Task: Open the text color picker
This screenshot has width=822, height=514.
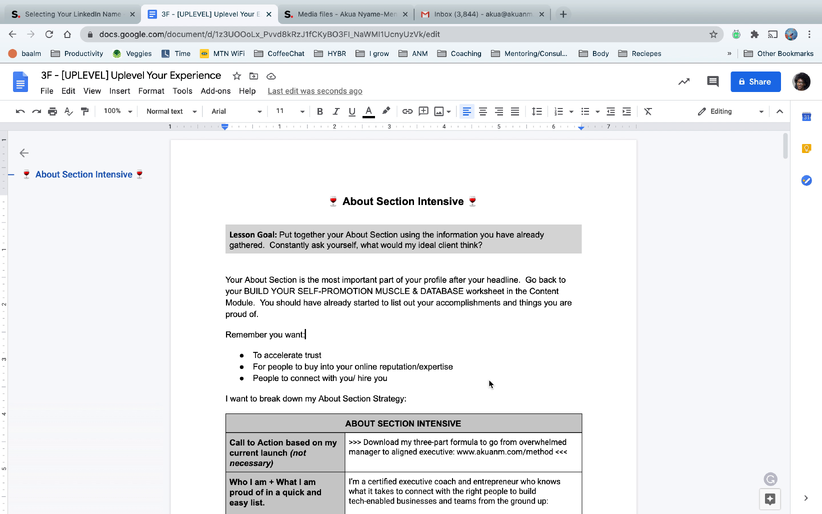Action: pos(369,111)
